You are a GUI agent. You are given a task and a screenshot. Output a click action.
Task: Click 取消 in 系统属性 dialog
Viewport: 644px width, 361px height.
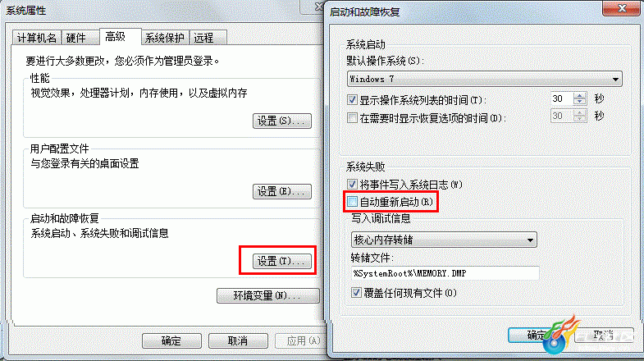coord(238,340)
